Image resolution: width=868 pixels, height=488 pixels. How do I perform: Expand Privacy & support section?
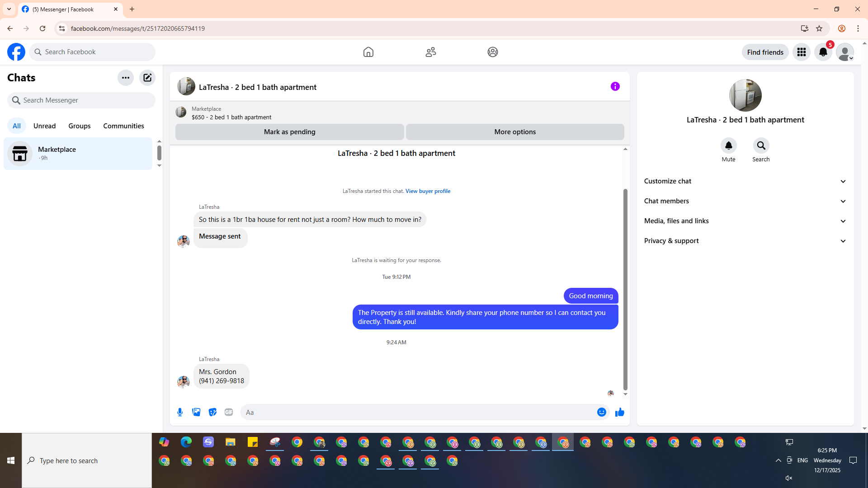[x=745, y=241]
